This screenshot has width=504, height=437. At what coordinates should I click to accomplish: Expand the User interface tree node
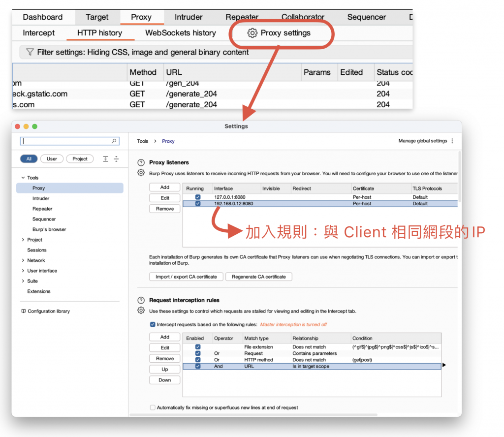[x=23, y=271]
